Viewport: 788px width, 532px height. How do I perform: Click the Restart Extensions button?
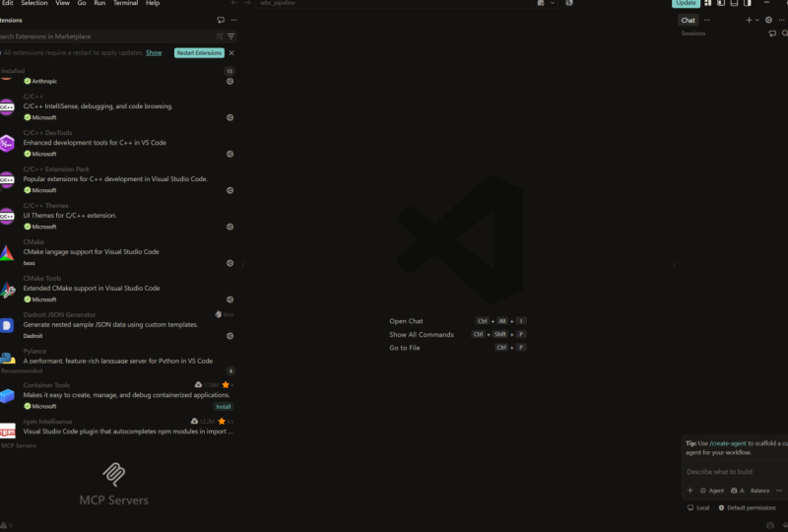pyautogui.click(x=199, y=53)
